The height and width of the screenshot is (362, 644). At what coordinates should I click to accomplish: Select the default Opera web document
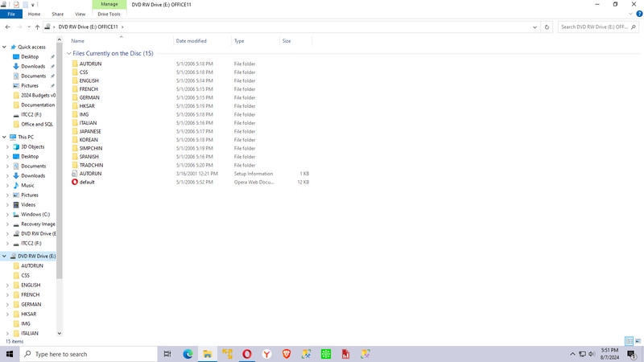(87, 183)
